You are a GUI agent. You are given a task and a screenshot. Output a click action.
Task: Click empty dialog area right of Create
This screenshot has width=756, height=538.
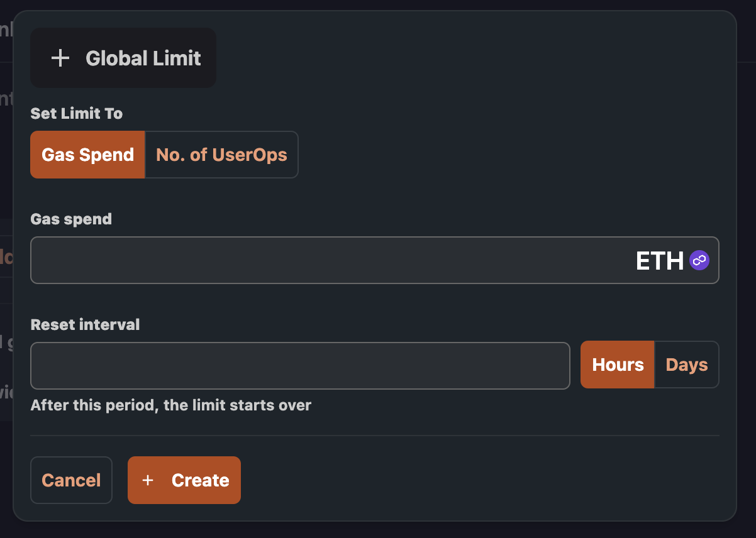(x=478, y=480)
